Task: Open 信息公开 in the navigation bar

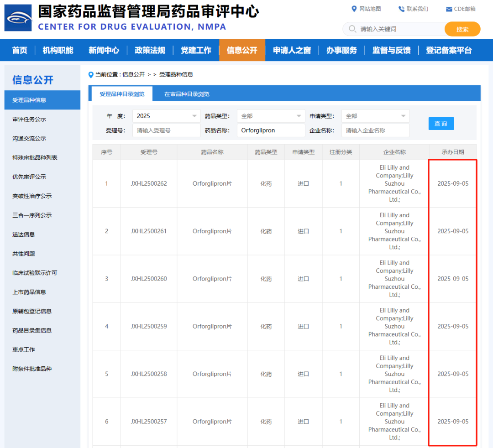Action: tap(242, 50)
